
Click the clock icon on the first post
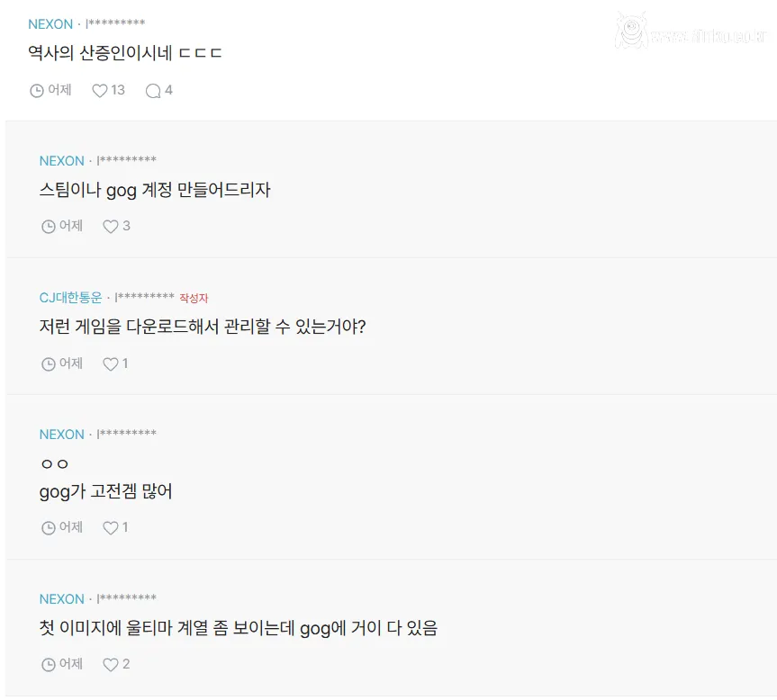coord(38,90)
